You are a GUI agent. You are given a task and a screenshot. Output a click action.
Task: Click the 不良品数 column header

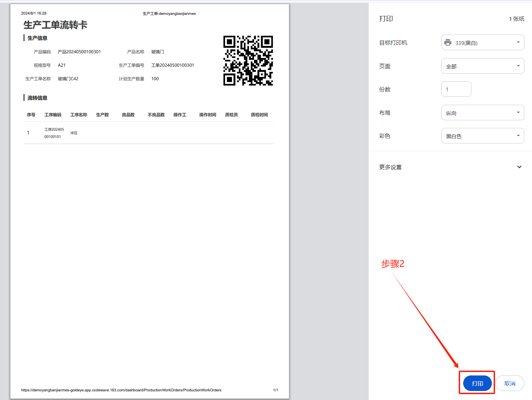pos(156,115)
